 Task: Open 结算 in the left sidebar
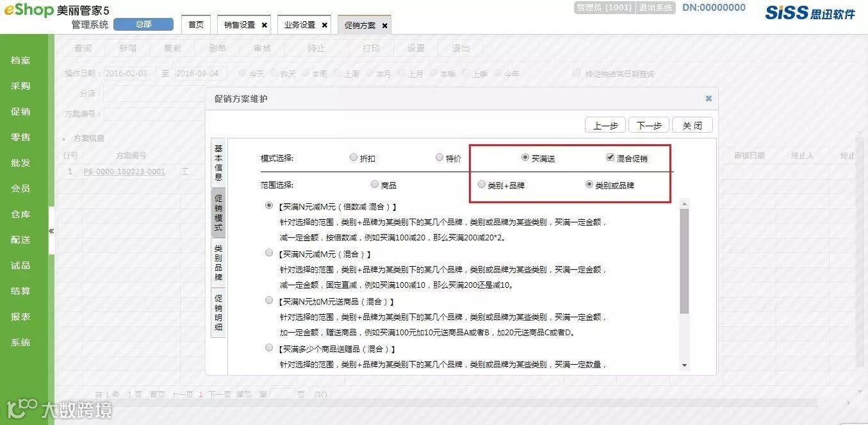[20, 291]
